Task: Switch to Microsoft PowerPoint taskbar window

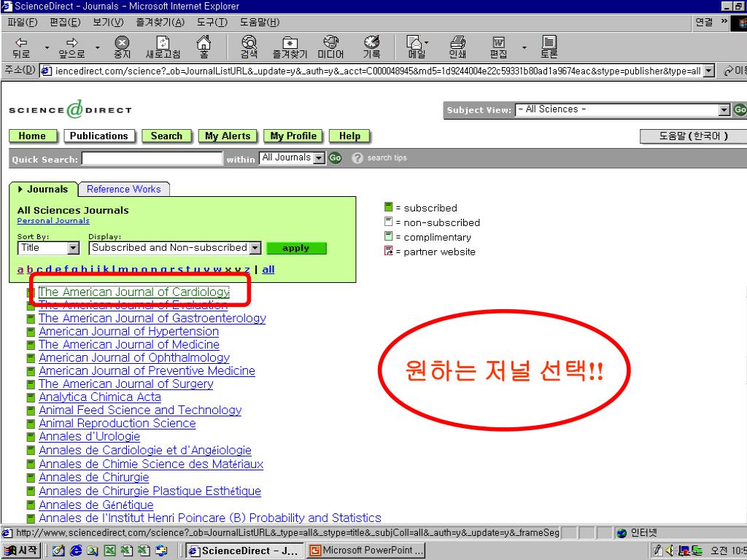Action: [x=365, y=551]
